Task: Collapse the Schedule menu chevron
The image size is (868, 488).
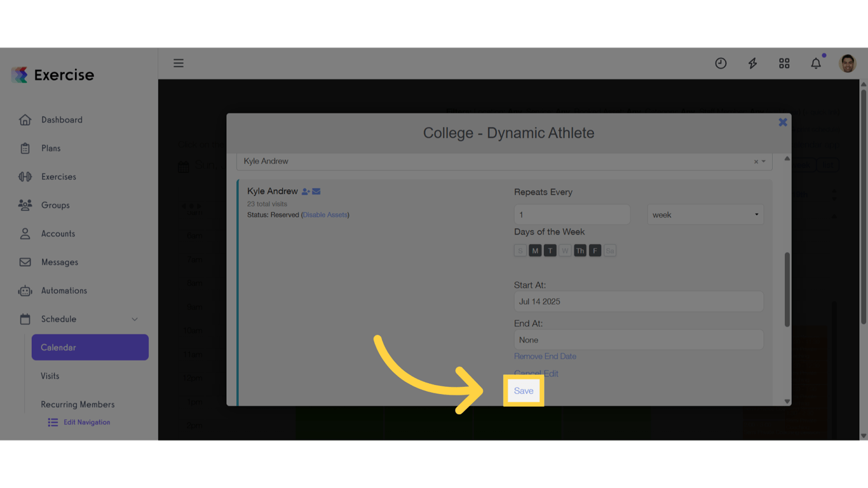Action: (135, 319)
